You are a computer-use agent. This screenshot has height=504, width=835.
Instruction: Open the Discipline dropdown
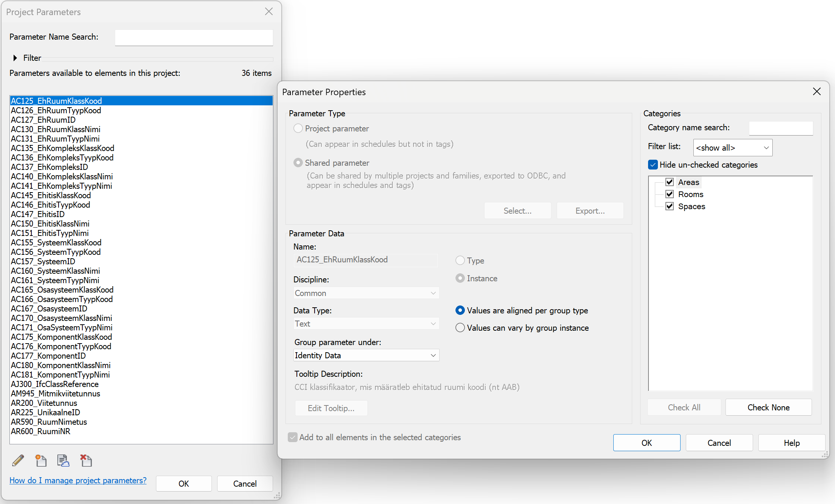(x=366, y=293)
